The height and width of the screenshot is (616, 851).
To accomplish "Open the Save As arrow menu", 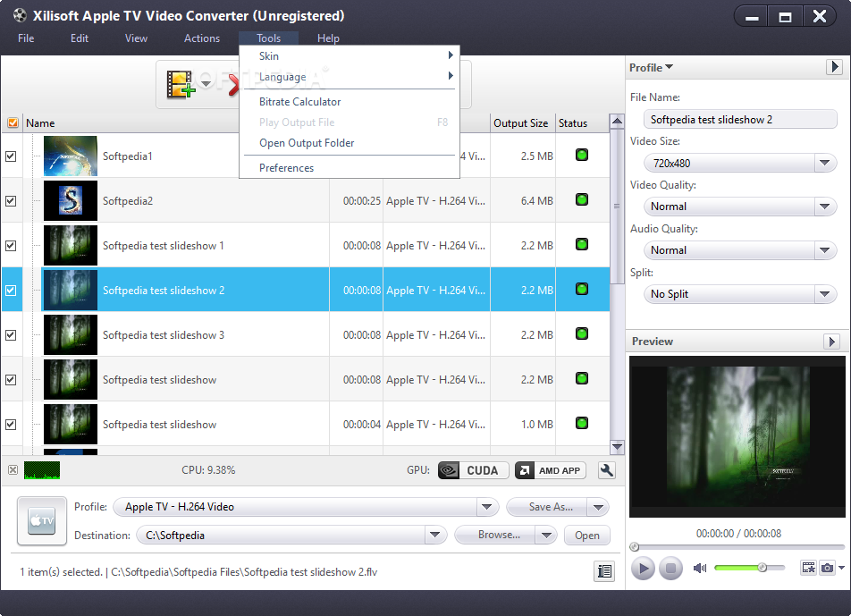I will (x=598, y=508).
